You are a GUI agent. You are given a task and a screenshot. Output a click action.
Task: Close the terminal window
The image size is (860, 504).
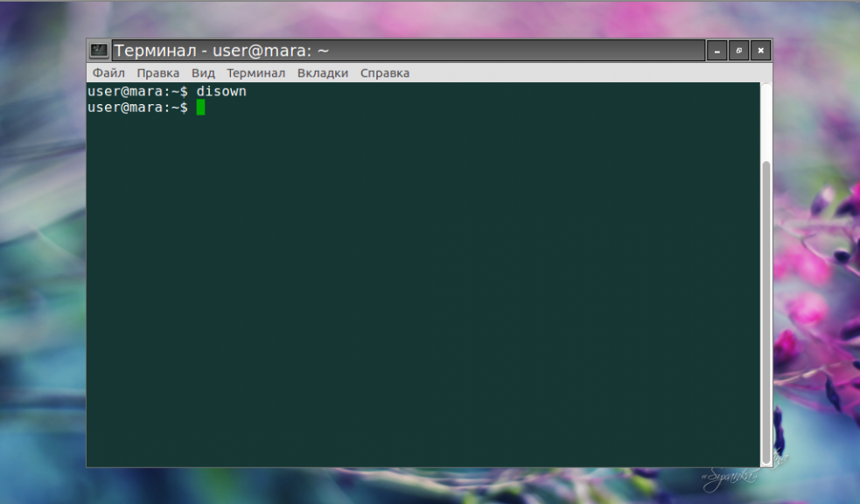(x=761, y=51)
